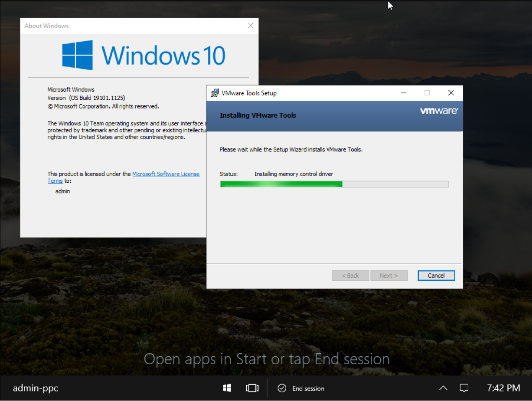The image size is (532, 401).
Task: Click 'Please wait while the Setup Wizard' message
Action: click(x=291, y=149)
